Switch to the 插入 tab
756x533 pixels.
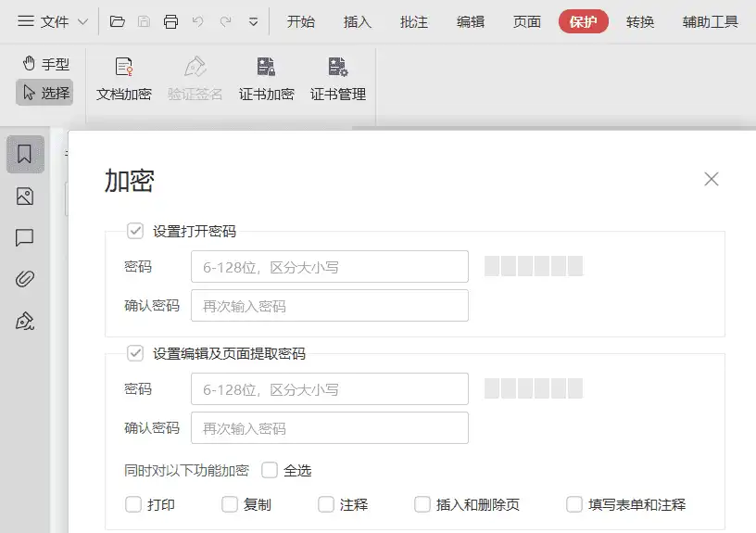(x=358, y=21)
